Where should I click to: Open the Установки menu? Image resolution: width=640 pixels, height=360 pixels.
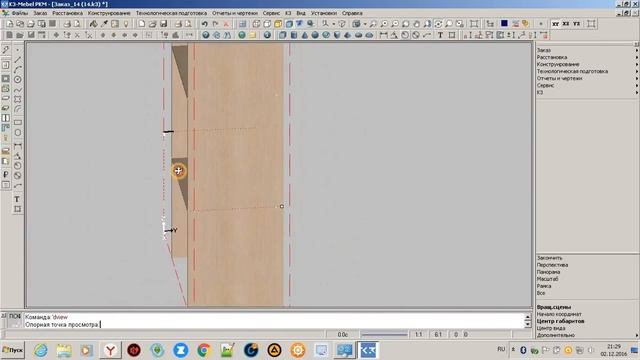point(324,13)
